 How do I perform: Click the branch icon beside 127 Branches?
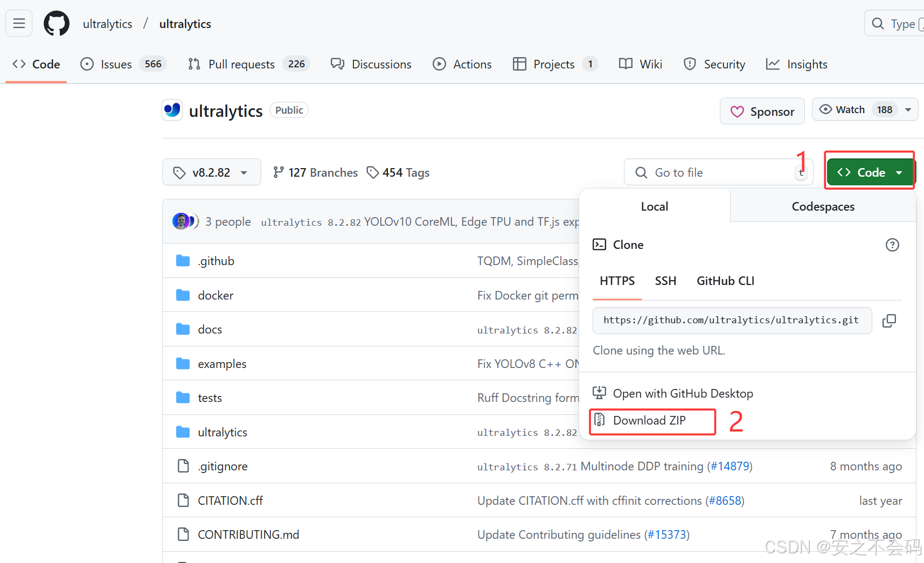[278, 172]
